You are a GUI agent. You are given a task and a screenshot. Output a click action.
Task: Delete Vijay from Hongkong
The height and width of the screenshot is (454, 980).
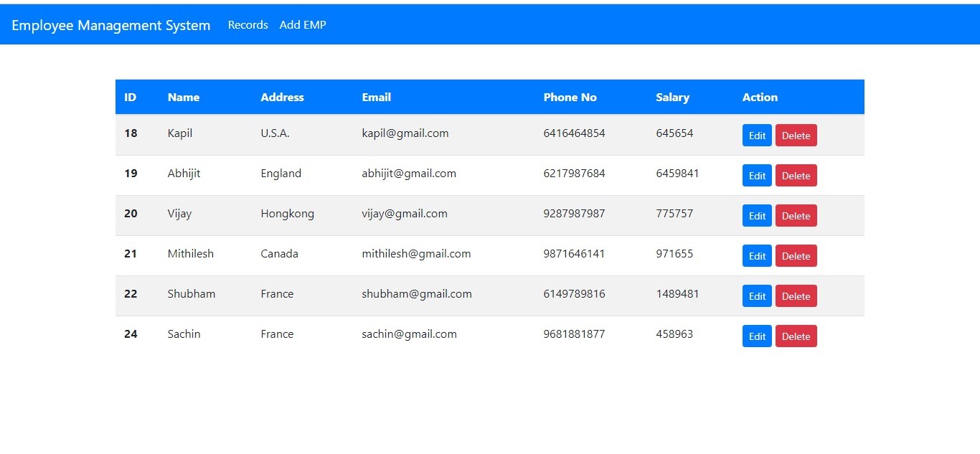click(x=796, y=216)
